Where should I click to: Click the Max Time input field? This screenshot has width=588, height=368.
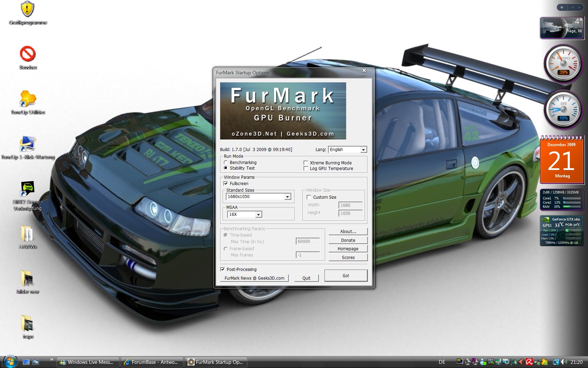(x=308, y=241)
